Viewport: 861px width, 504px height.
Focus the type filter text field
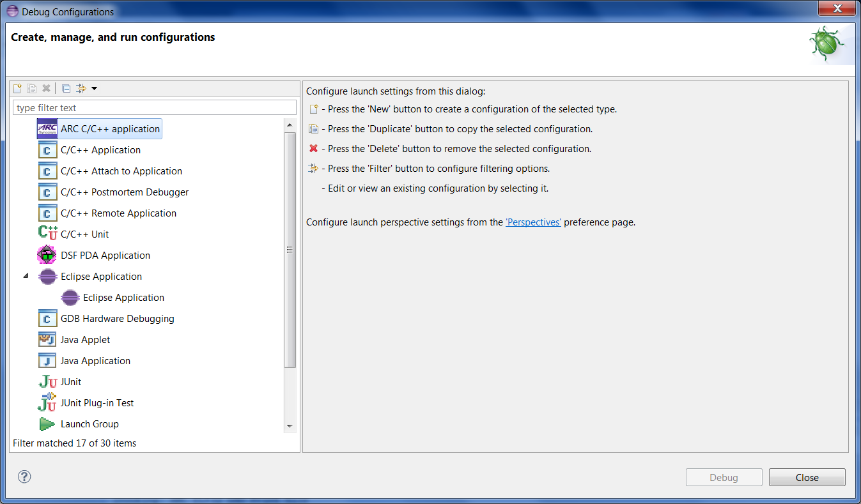tap(155, 107)
